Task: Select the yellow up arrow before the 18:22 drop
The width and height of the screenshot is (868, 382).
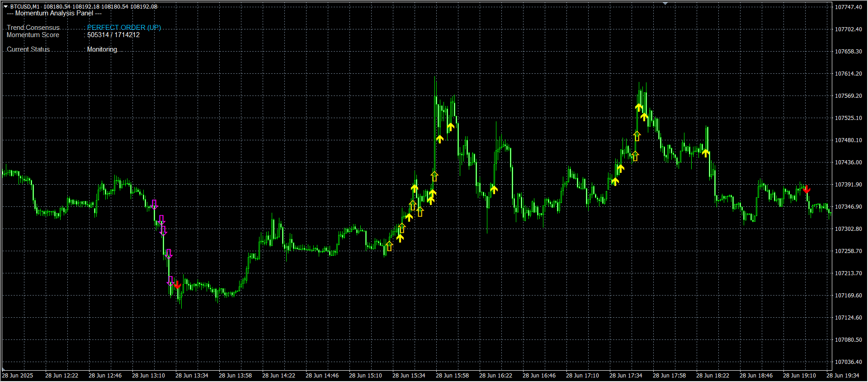Action: coord(706,153)
